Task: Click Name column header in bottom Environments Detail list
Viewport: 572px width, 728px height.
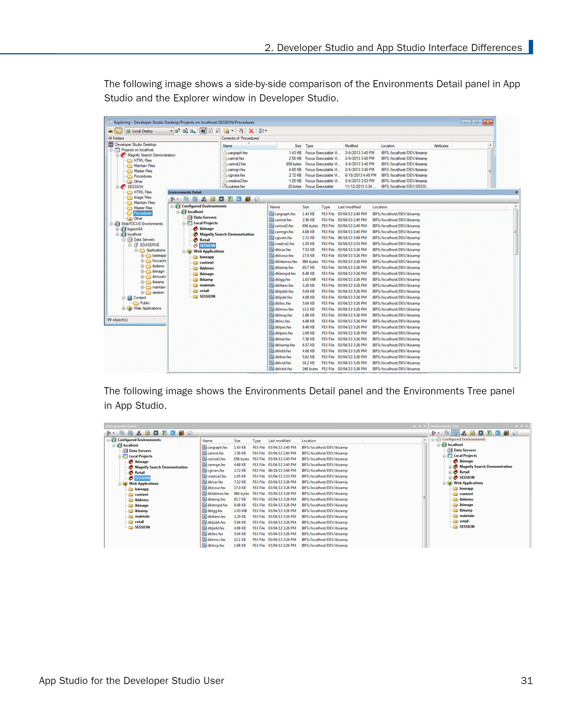Action: click(x=216, y=441)
